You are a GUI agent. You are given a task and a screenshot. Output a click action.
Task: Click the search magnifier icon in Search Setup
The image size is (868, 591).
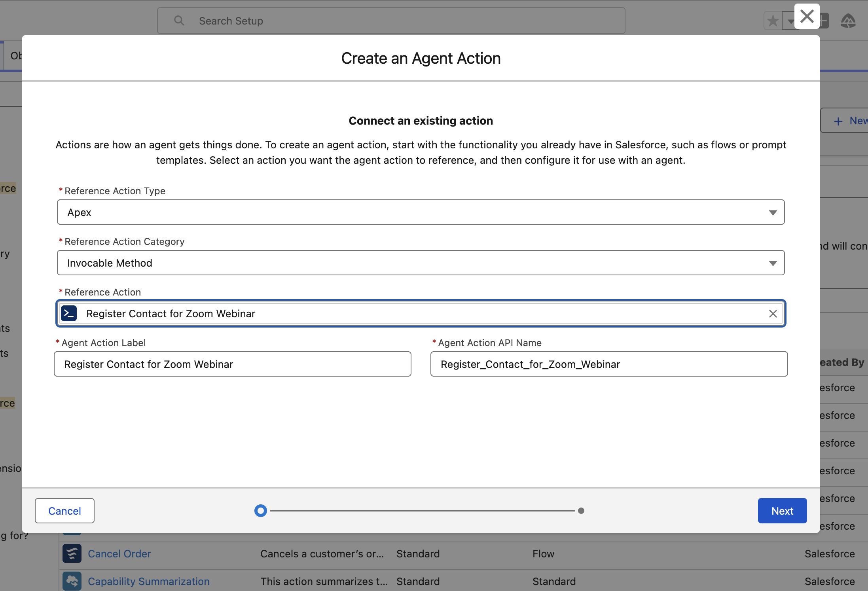[179, 21]
